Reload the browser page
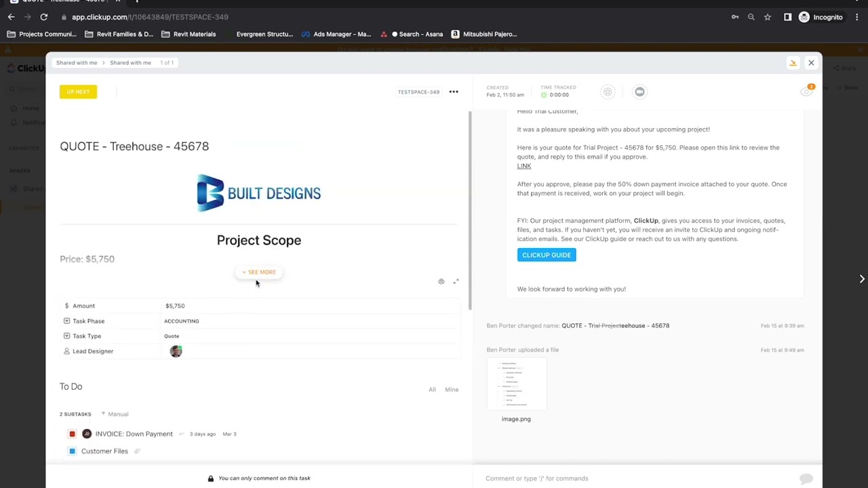 coord(44,17)
